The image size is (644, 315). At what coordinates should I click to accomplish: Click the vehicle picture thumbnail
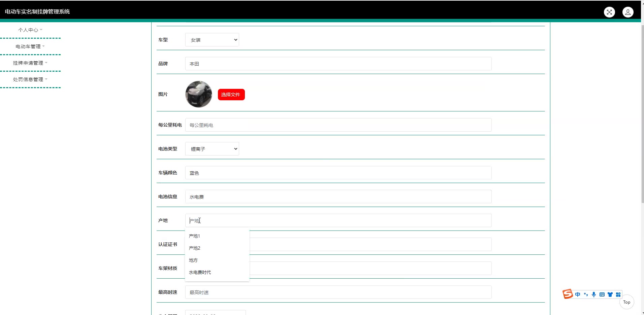(199, 94)
